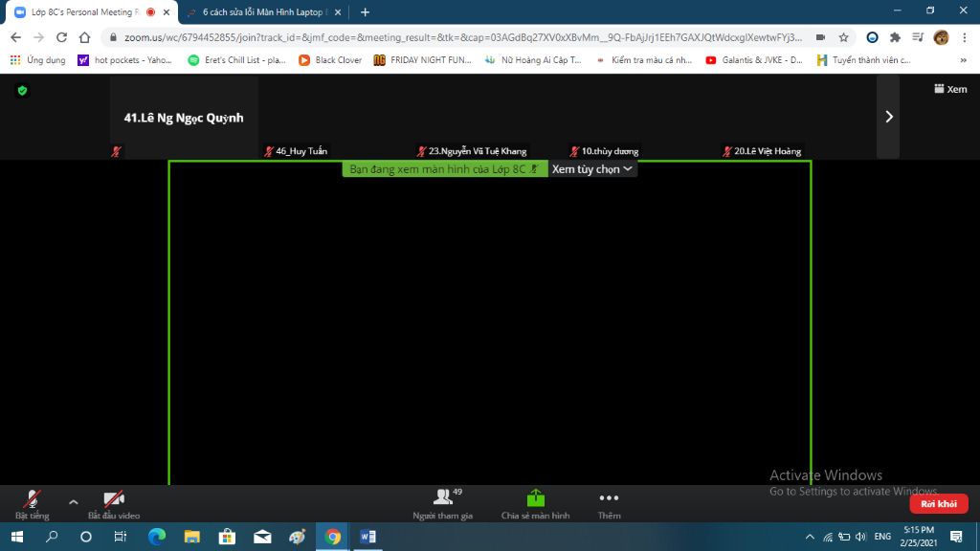Open browser home page
This screenshot has height=551, width=980.
tap(84, 37)
